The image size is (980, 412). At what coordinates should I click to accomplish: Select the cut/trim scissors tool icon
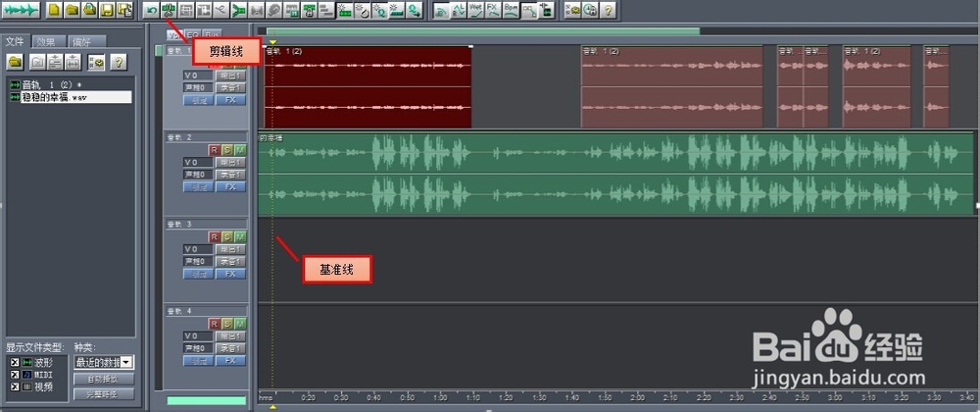pos(169,10)
